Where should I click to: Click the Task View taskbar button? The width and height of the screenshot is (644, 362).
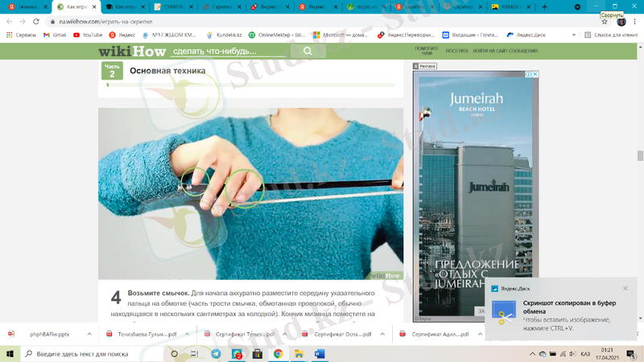click(195, 354)
